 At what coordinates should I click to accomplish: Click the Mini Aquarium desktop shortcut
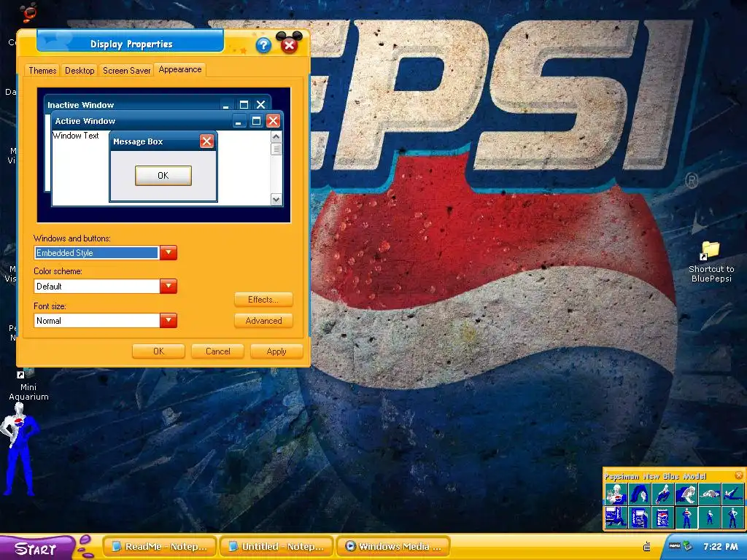point(28,385)
